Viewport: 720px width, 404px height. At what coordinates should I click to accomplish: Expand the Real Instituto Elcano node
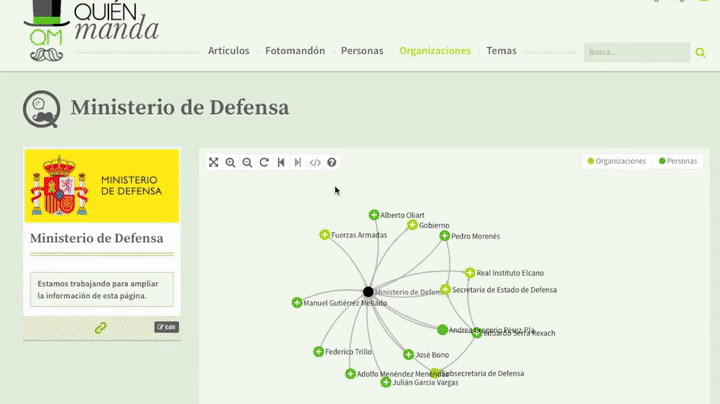click(470, 273)
